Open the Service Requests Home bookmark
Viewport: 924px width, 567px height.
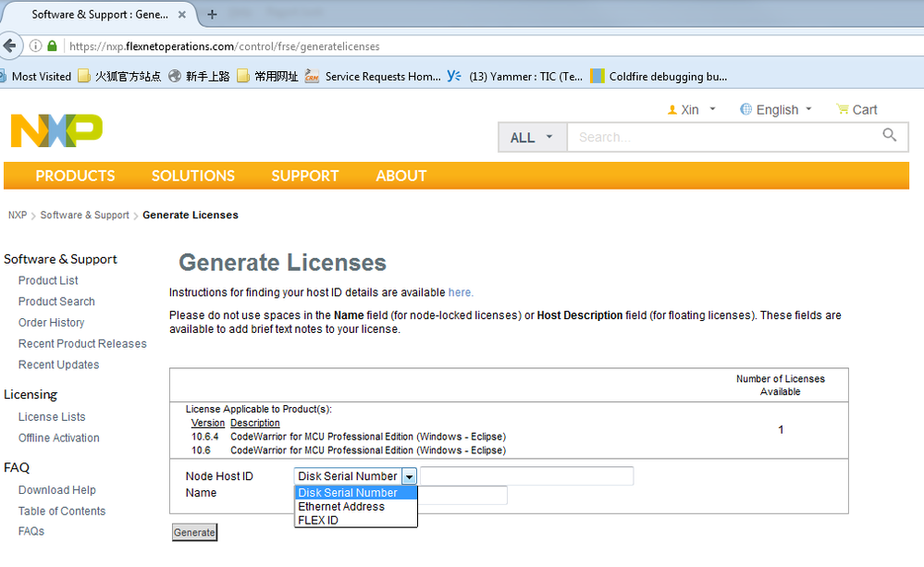point(373,77)
